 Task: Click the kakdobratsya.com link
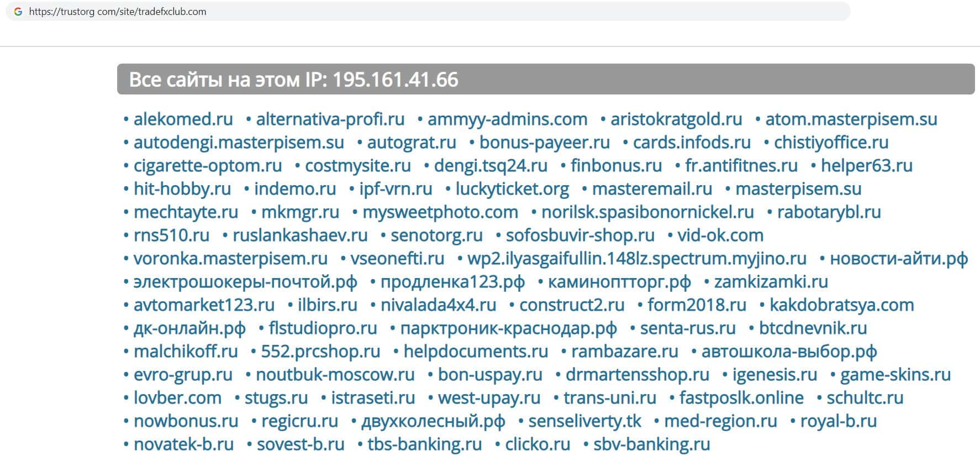[x=841, y=305]
